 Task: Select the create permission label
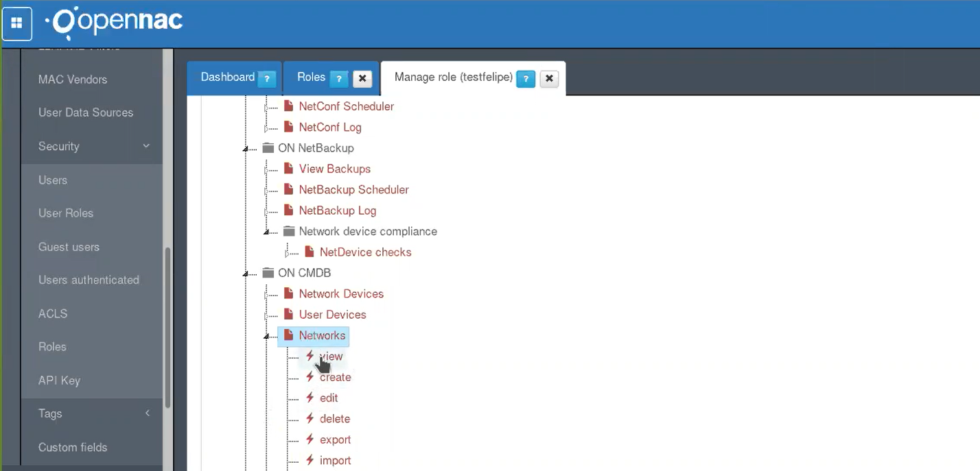click(x=336, y=377)
